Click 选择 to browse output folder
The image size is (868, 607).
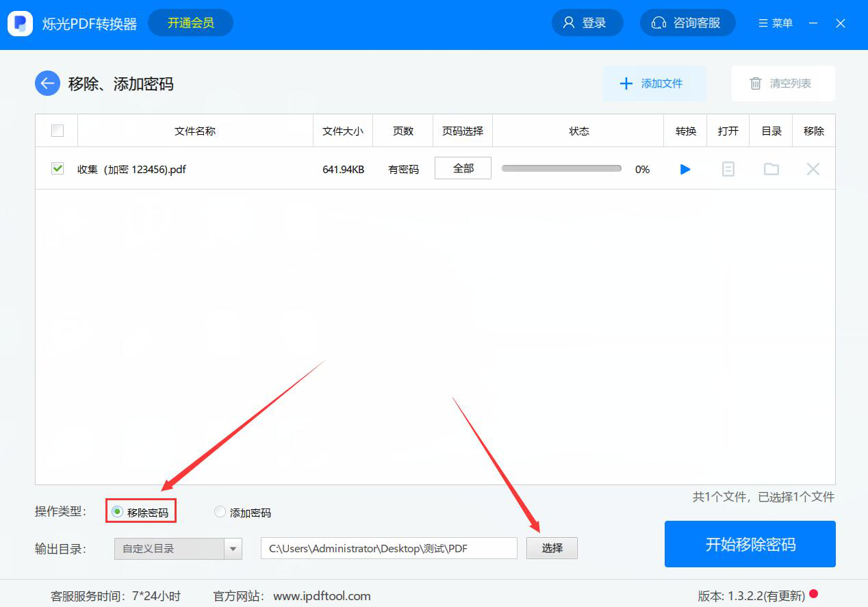[552, 548]
